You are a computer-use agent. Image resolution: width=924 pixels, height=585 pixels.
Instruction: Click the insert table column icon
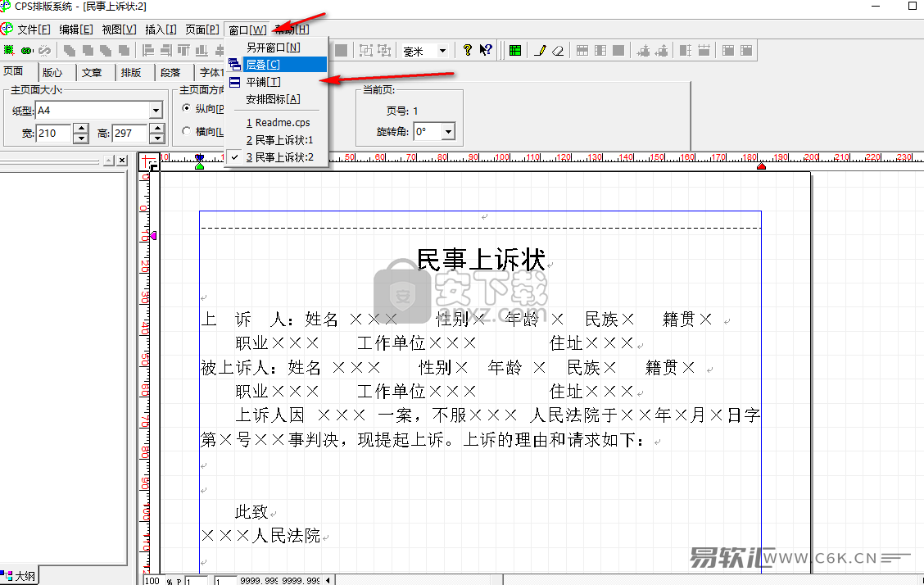coord(600,51)
